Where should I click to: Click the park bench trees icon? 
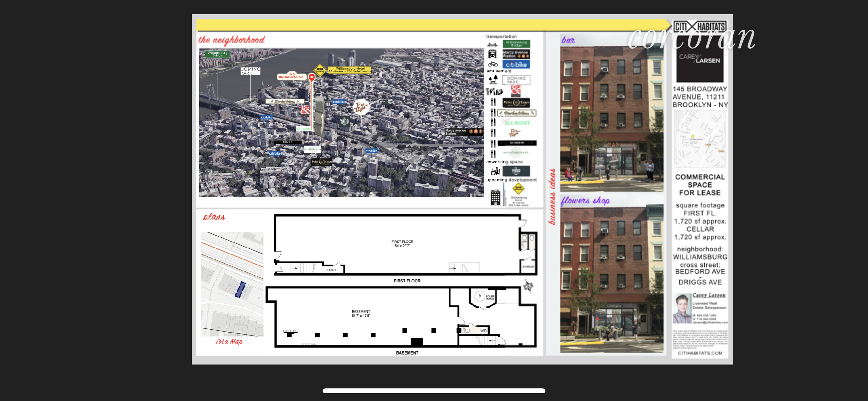click(493, 80)
